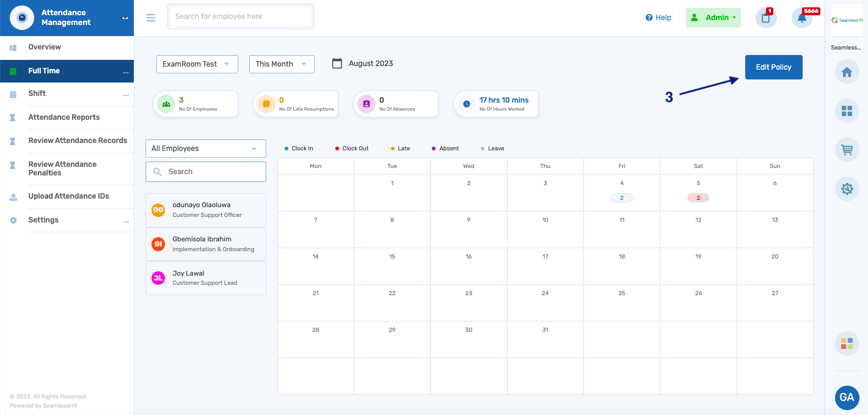Toggle the Clock In legend filter

point(299,148)
